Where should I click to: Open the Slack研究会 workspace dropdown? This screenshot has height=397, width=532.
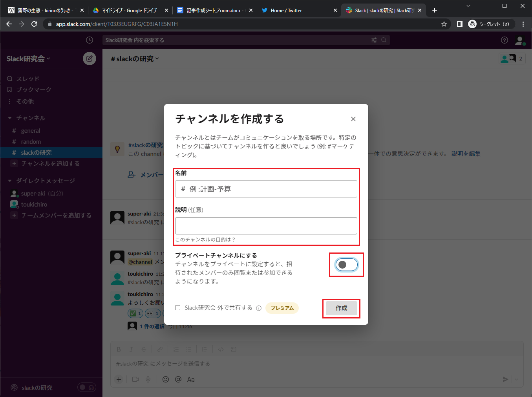[x=28, y=59]
